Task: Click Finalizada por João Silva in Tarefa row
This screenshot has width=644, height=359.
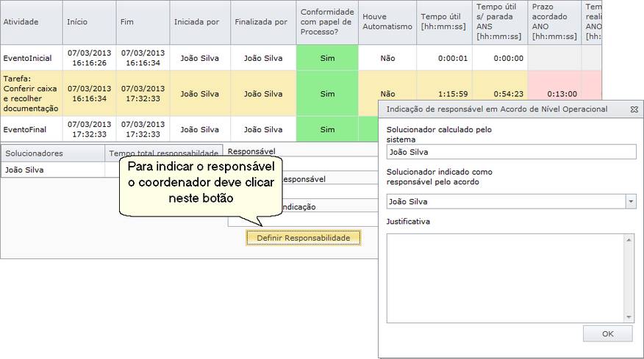Action: coord(263,93)
